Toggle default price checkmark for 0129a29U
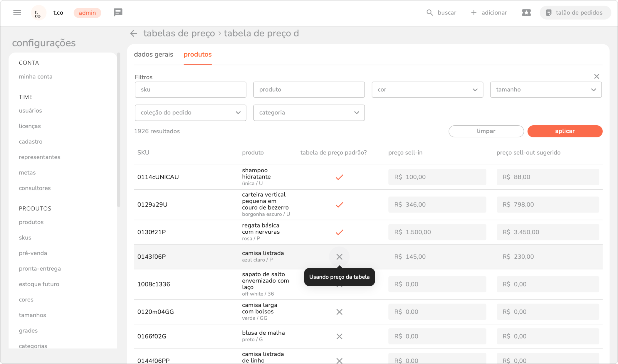The width and height of the screenshot is (618, 364). coord(339,205)
